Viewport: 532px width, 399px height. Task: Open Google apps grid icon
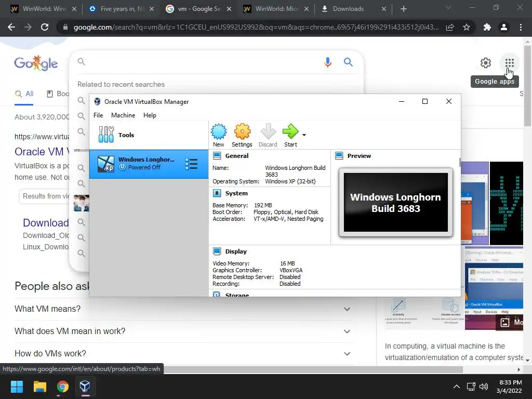click(x=509, y=63)
